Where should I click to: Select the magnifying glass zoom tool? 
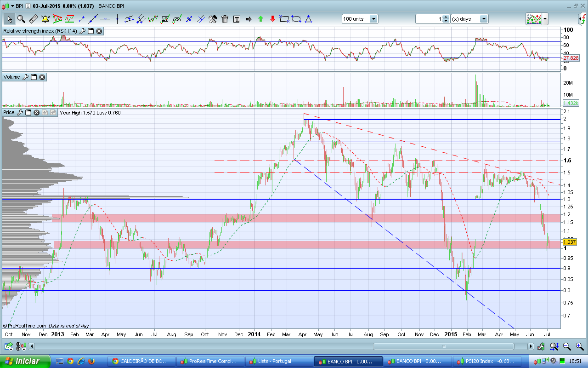pyautogui.click(x=21, y=19)
